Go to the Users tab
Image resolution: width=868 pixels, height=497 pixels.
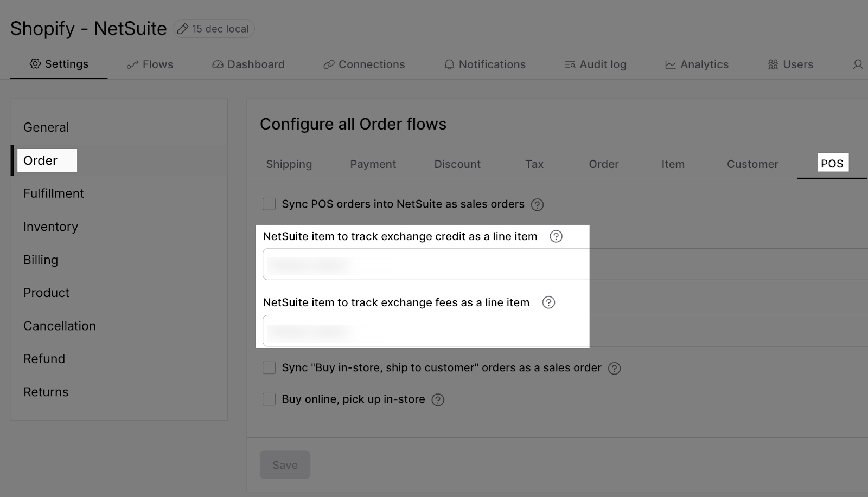pyautogui.click(x=790, y=64)
